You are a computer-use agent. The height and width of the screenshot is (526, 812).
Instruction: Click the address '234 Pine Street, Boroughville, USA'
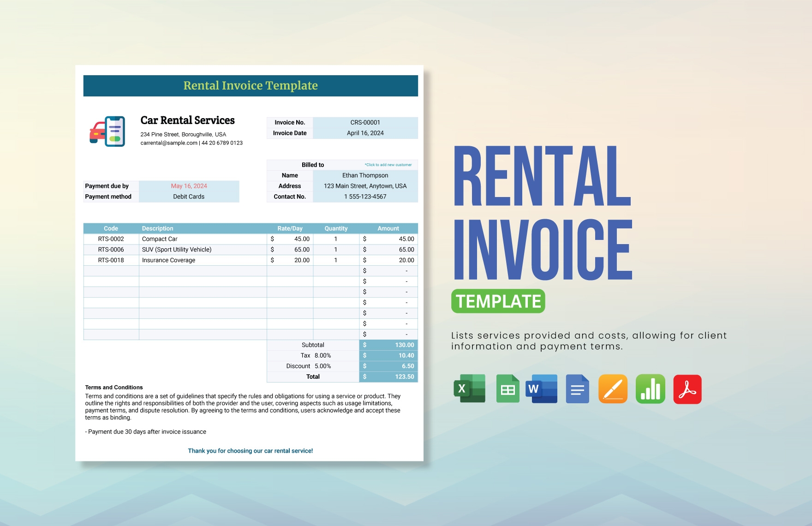point(183,134)
